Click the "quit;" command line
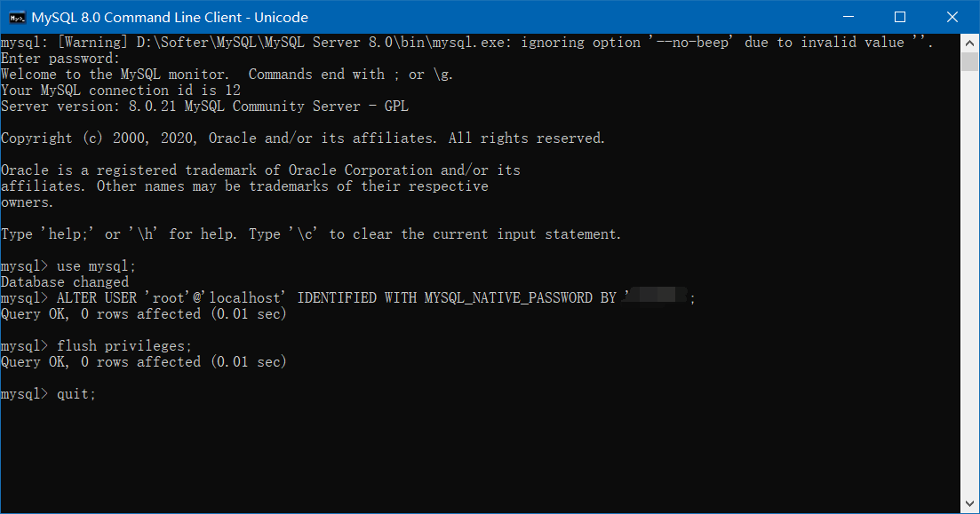Viewport: 980px width, 514px height. click(x=76, y=393)
